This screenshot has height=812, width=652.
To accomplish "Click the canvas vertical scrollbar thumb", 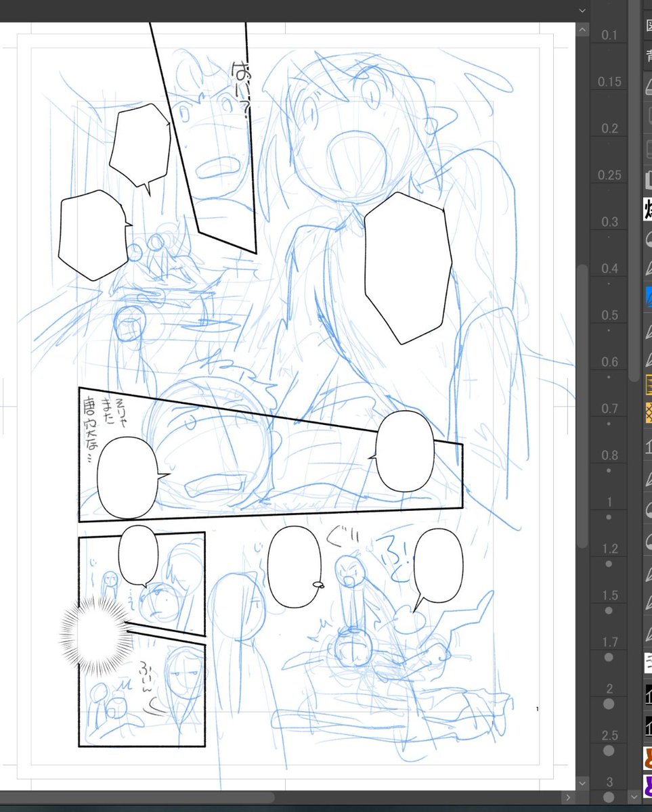I will coord(582,406).
